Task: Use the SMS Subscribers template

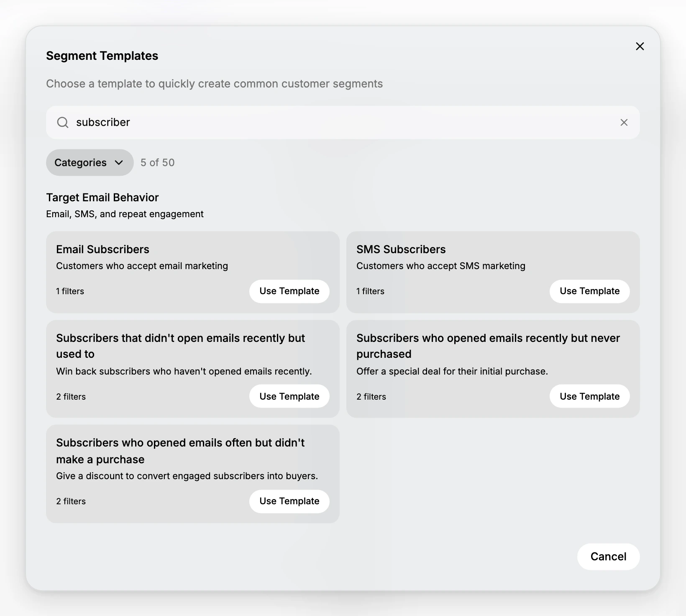Action: [589, 291]
